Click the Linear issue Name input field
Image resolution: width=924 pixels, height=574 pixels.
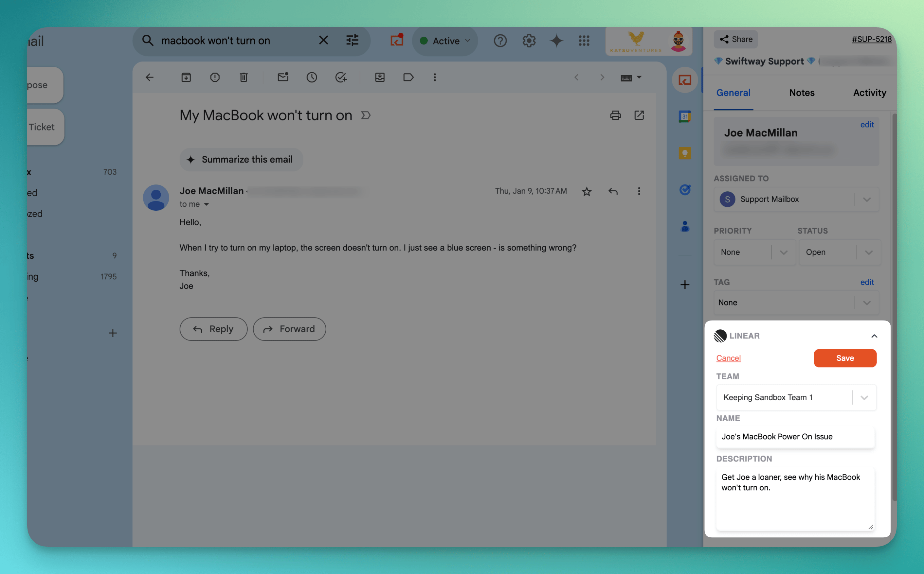(x=795, y=437)
